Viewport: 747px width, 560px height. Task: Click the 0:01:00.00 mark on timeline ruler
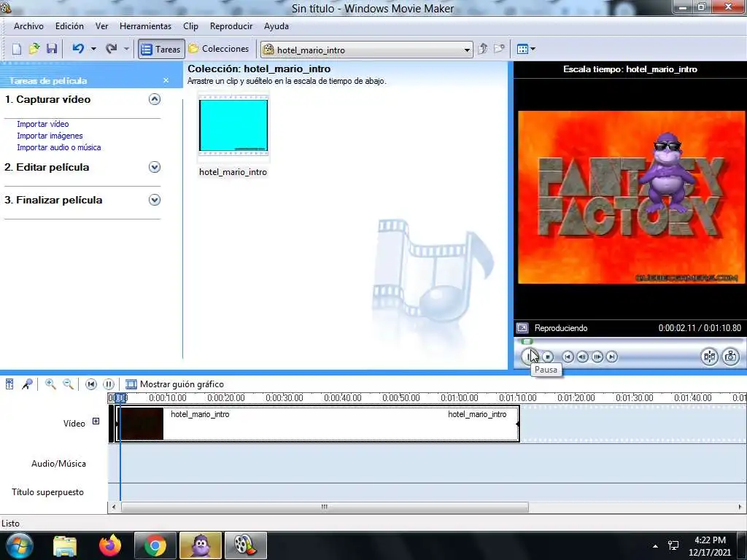click(460, 398)
